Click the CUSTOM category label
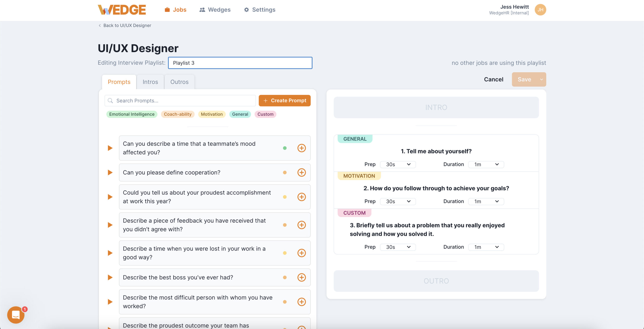This screenshot has width=644, height=329. 354,213
